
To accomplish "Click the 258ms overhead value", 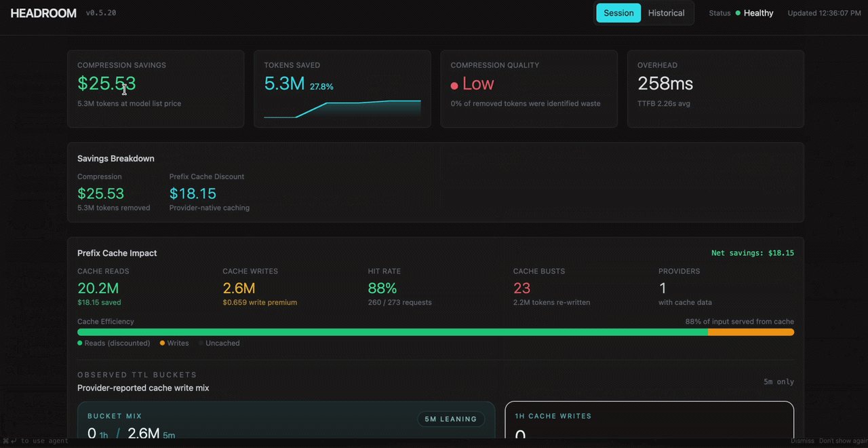I will [x=665, y=83].
